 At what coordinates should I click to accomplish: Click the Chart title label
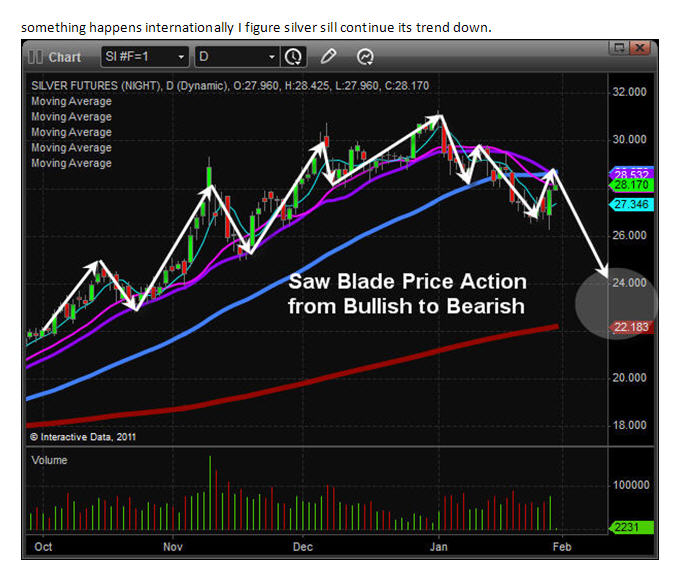coord(65,57)
